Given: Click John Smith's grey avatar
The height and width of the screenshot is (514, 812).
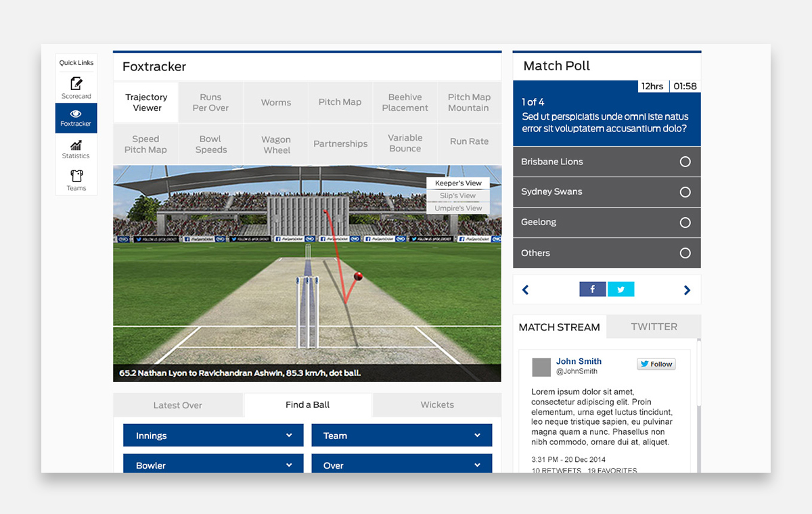Looking at the screenshot, I should [x=541, y=367].
